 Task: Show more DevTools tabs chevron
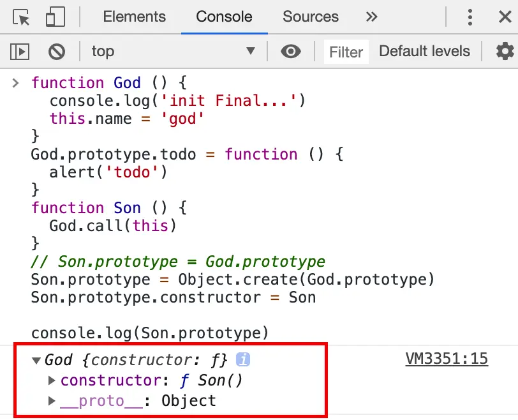pos(372,17)
